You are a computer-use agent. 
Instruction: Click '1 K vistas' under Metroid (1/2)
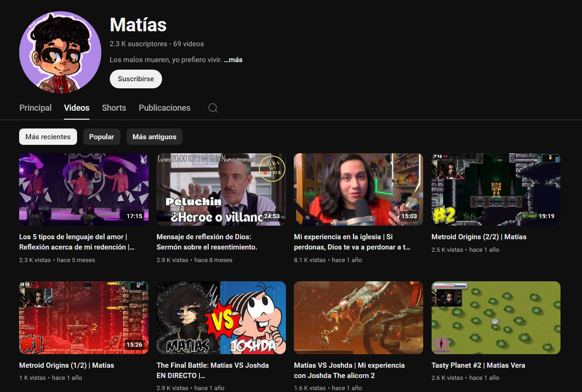32,378
